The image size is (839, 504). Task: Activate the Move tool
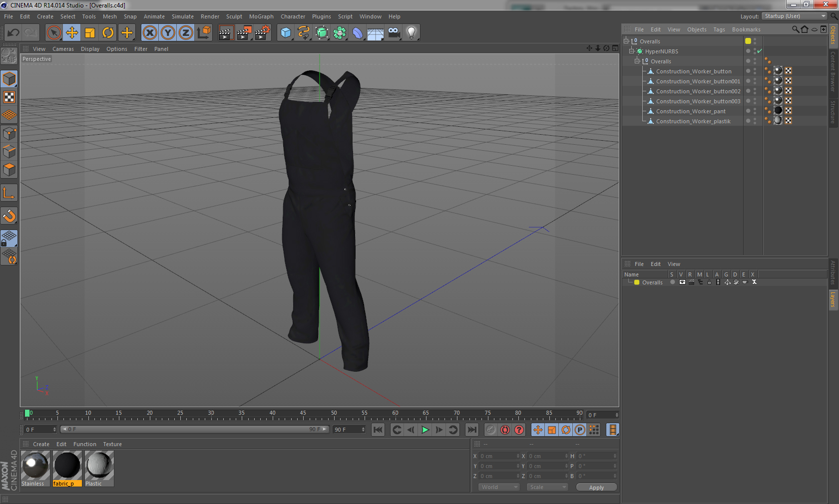[72, 33]
